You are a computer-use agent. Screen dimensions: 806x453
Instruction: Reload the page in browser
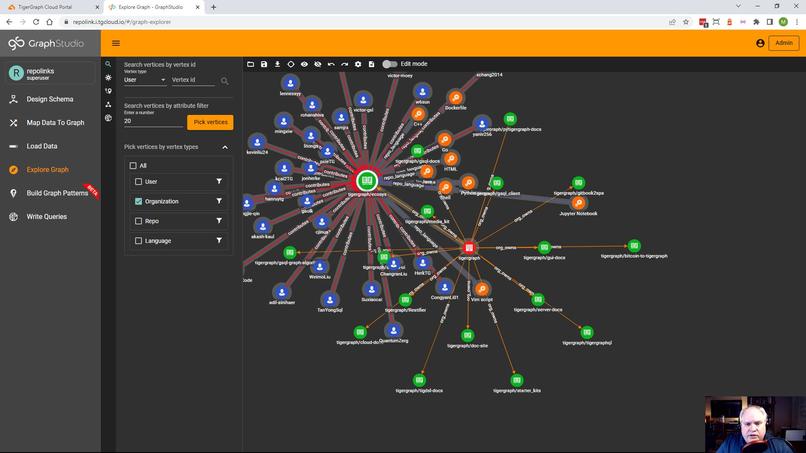pyautogui.click(x=36, y=22)
